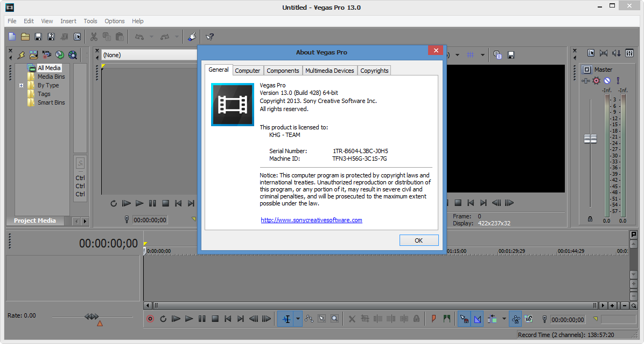The image size is (644, 344).
Task: Open the File menu
Action: [12, 21]
